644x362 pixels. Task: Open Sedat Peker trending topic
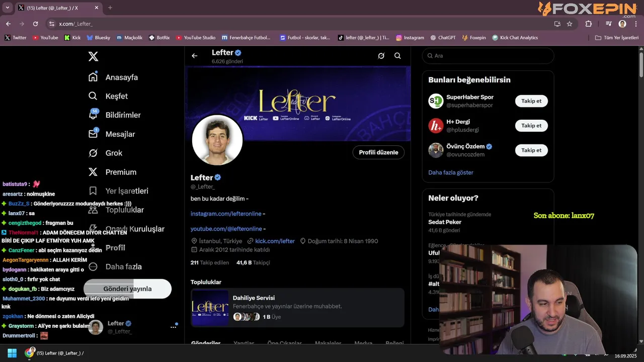[445, 222]
